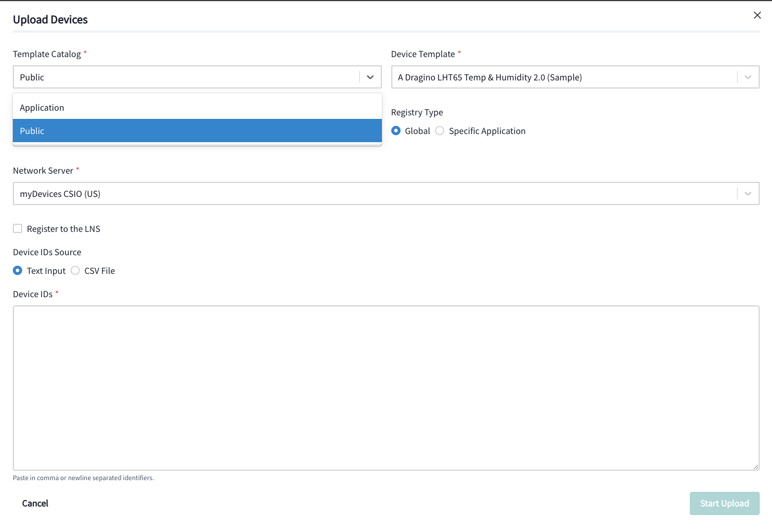Click the Device IDs field label
This screenshot has height=532, width=772.
coord(33,294)
